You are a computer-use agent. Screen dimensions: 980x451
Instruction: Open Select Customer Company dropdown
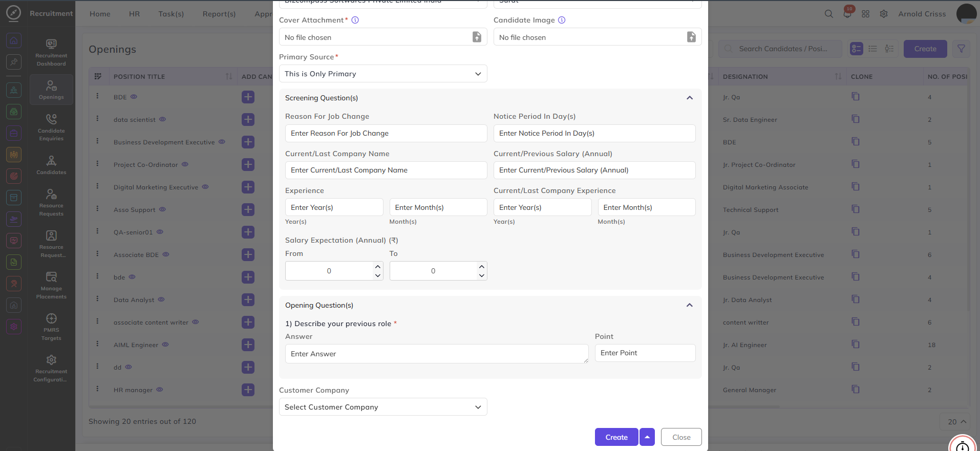383,407
